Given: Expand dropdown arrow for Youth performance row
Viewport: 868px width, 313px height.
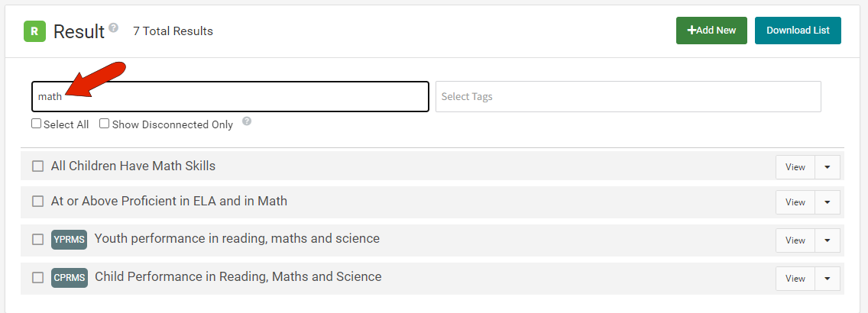Looking at the screenshot, I should tap(828, 240).
